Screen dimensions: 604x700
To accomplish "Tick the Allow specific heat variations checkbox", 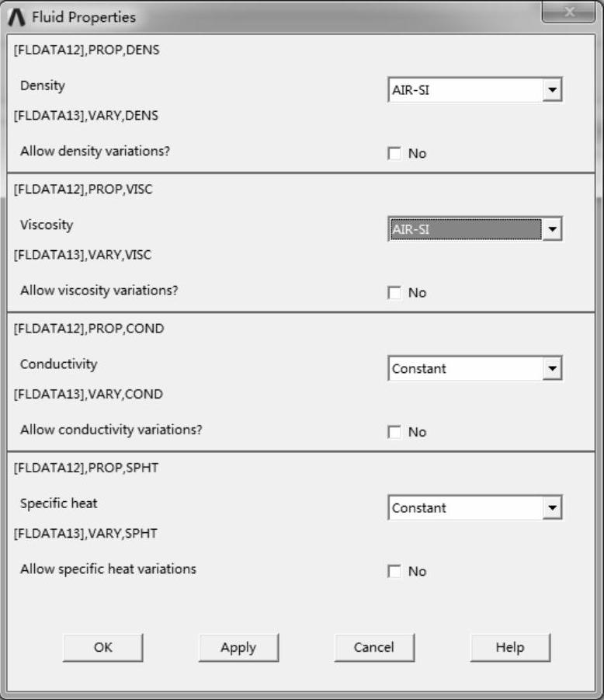I will [x=394, y=572].
